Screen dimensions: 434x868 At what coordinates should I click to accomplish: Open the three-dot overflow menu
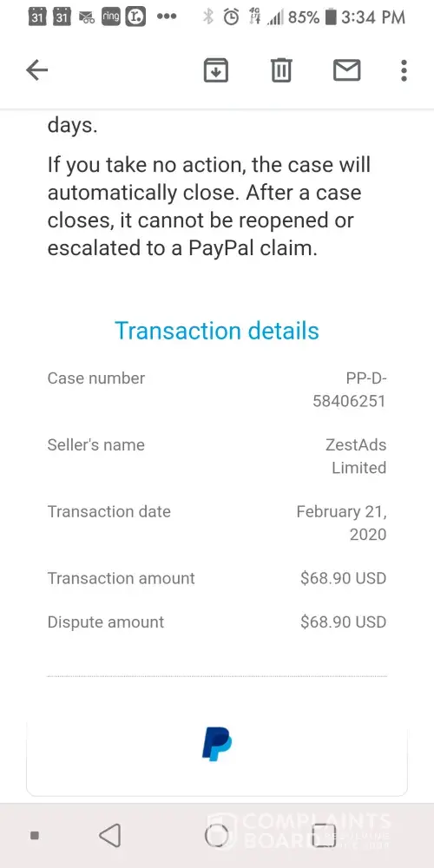[x=404, y=70]
